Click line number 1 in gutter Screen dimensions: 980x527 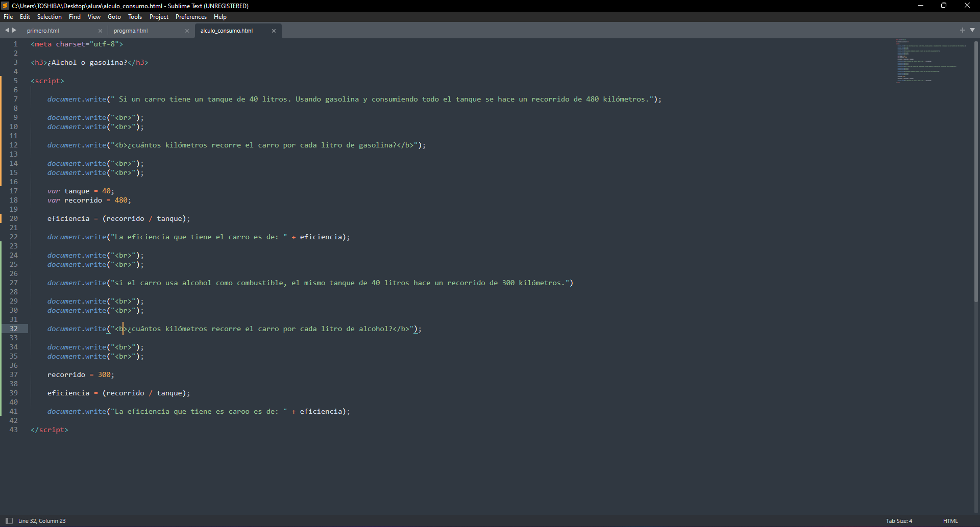15,44
